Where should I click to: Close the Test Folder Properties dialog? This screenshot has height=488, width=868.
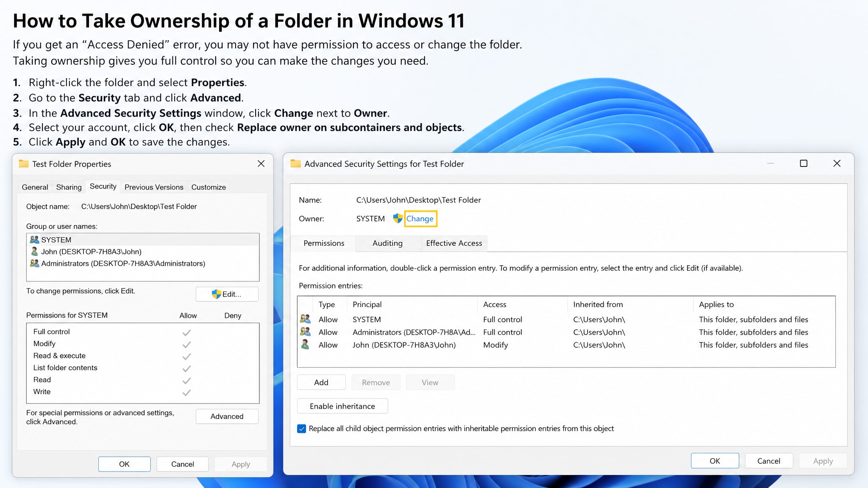pos(261,164)
